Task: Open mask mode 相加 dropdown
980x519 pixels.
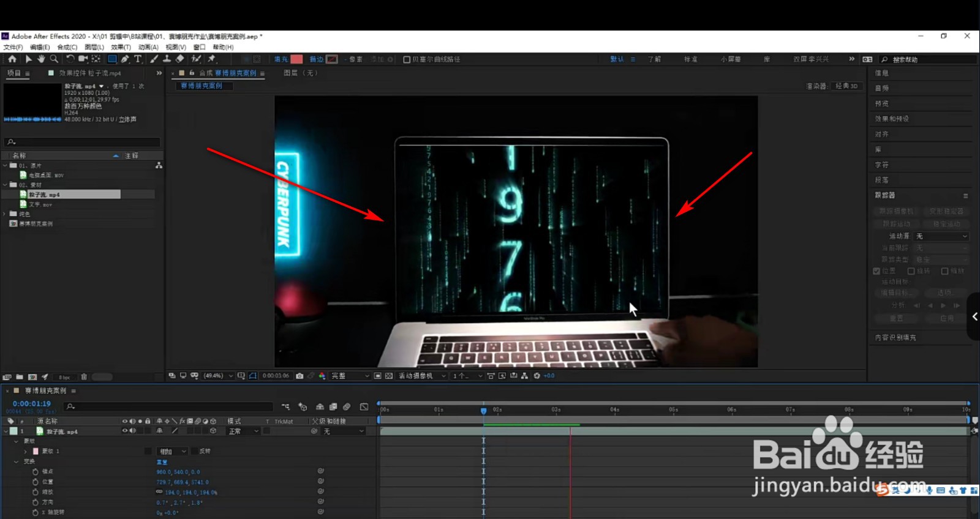Action: click(x=172, y=451)
